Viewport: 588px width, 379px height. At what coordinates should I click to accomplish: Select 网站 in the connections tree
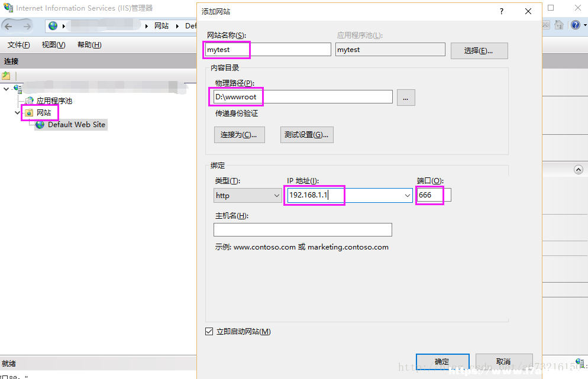click(44, 113)
